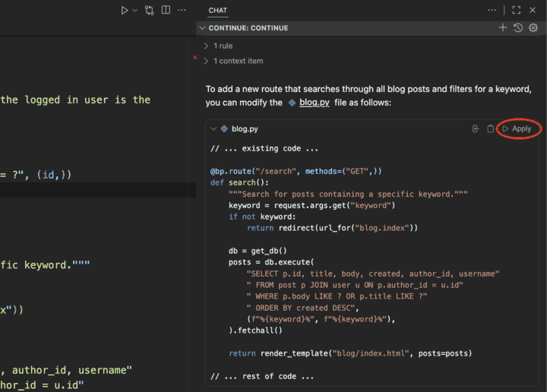Maximize the chat panel size

point(516,11)
